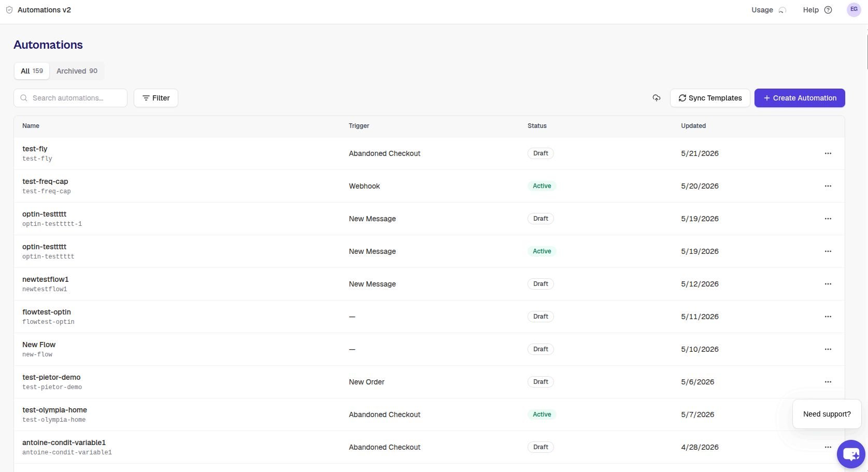Open more options for test-freq-cap row
The height and width of the screenshot is (472, 868).
(x=828, y=186)
